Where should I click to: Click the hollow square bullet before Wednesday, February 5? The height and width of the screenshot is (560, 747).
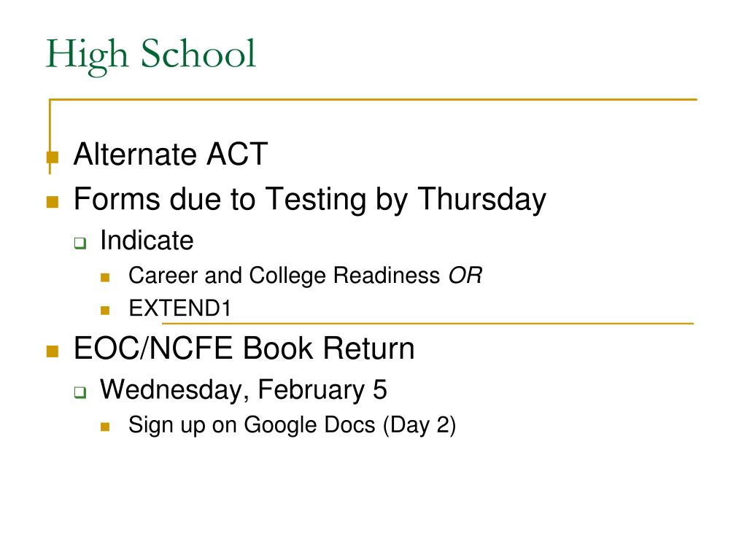[80, 392]
